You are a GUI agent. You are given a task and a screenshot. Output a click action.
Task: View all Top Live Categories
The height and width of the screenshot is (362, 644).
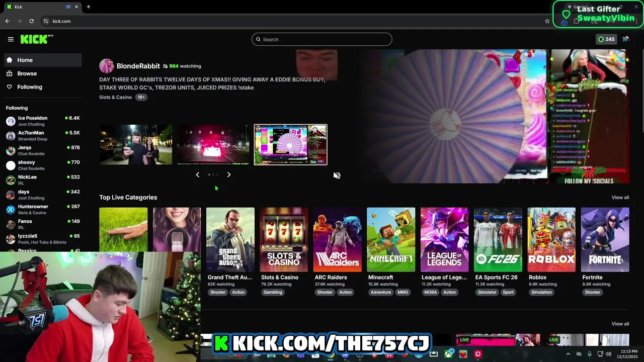tap(620, 198)
